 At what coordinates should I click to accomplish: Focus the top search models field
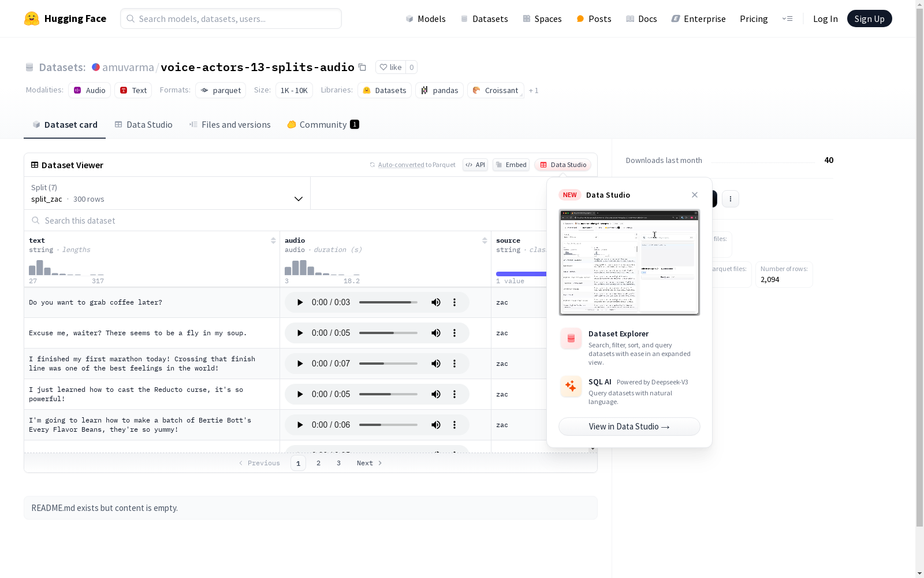pos(231,18)
